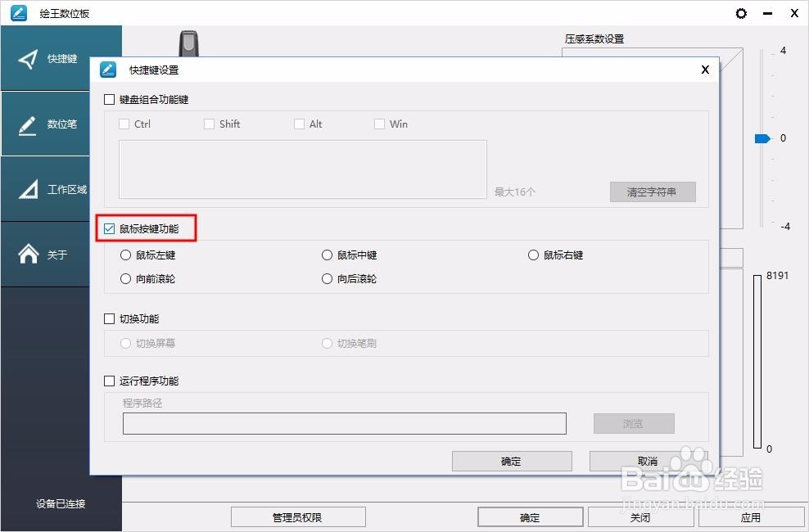
Task: Cancel the shortcut dialog with 取消
Action: point(647,461)
